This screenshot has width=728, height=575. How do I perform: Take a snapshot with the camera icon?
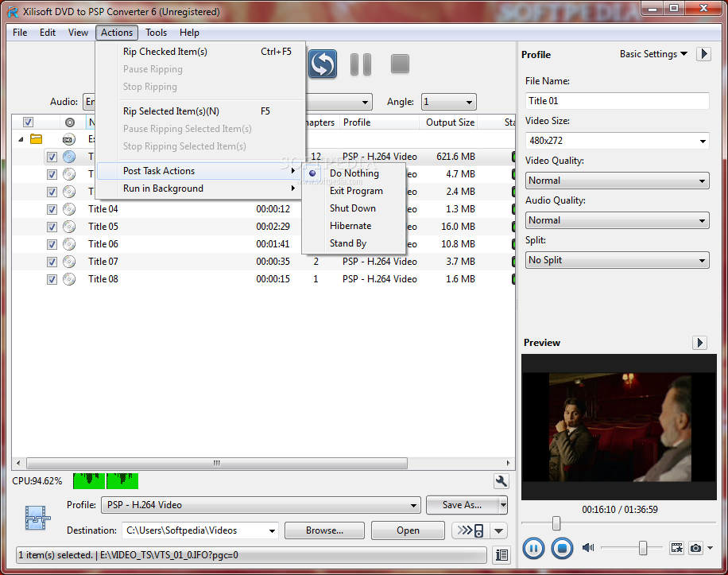point(695,548)
